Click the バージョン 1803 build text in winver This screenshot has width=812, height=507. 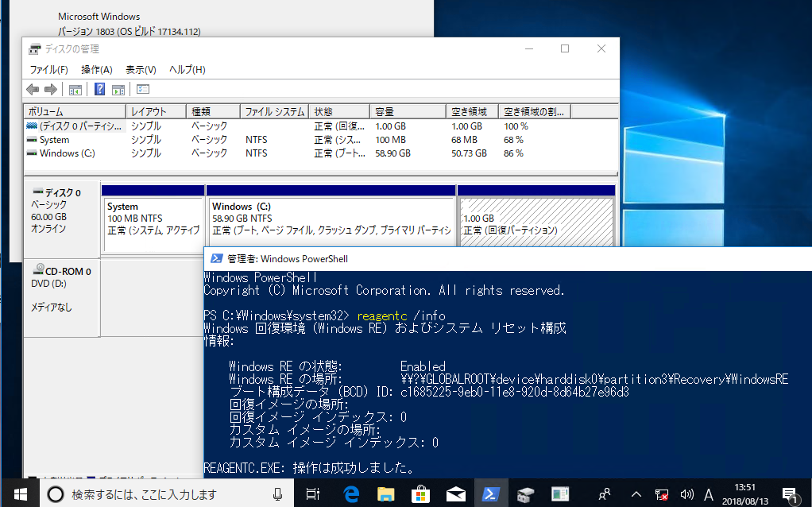[x=130, y=32]
